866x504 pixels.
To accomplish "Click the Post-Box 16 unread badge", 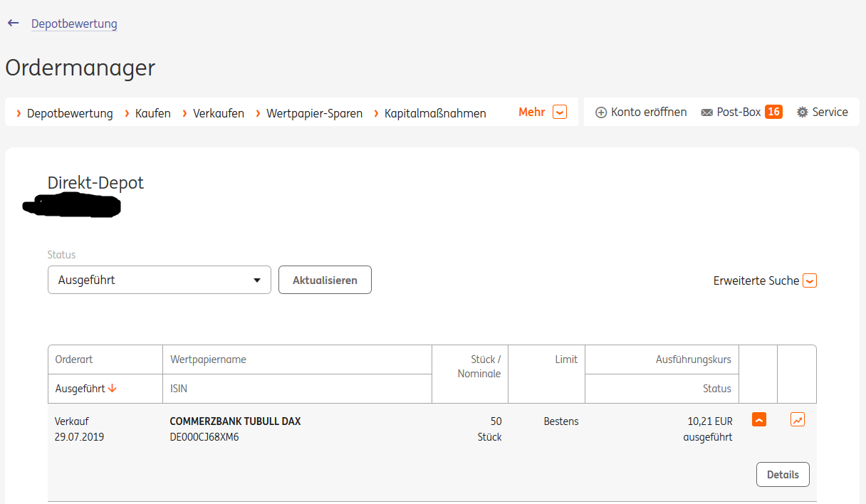I will pos(773,112).
